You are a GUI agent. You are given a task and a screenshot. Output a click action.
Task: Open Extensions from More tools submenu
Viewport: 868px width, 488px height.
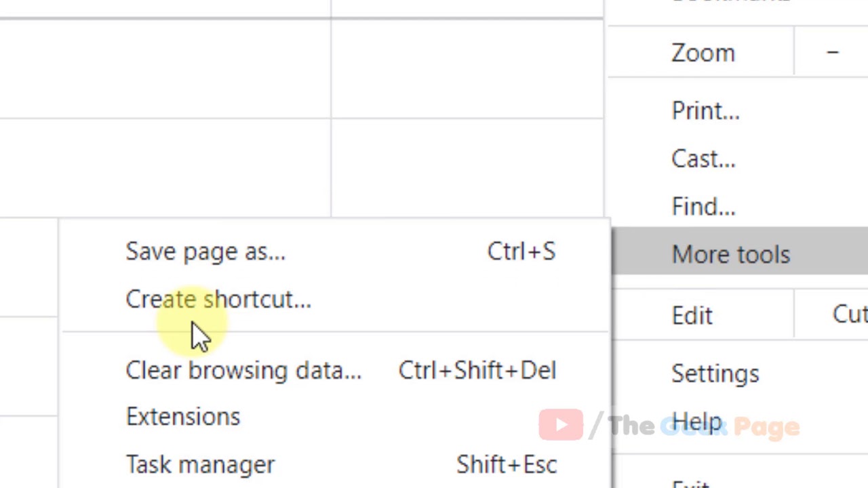tap(183, 416)
